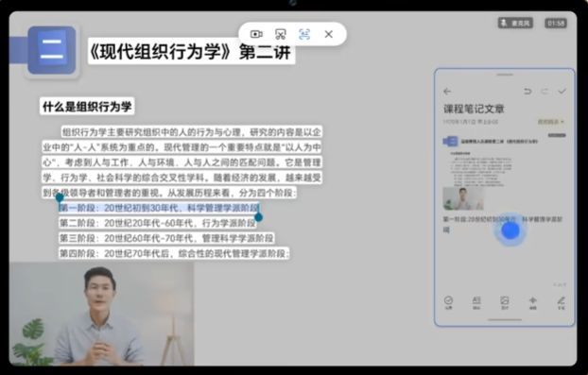Viewport: 588px width, 375px height.
Task: Undo the last note edit
Action: point(527,91)
